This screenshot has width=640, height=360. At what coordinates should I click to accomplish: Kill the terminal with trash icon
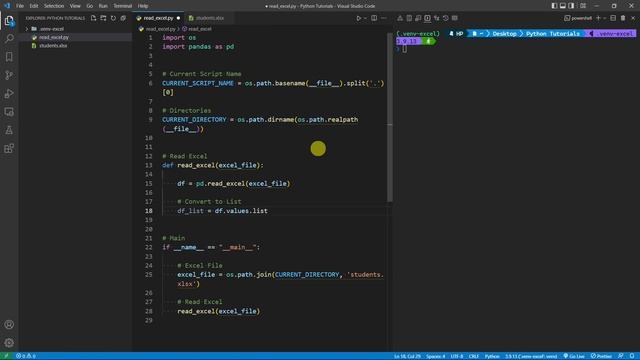click(623, 18)
